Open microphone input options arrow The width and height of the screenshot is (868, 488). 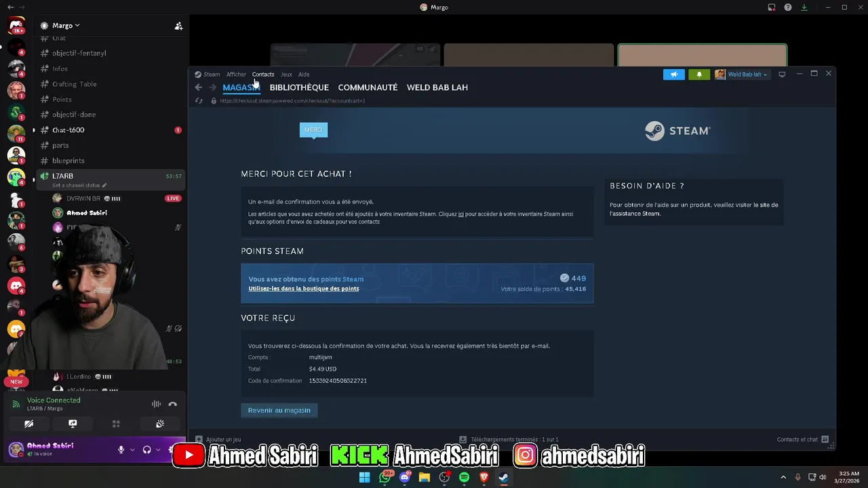point(132,449)
